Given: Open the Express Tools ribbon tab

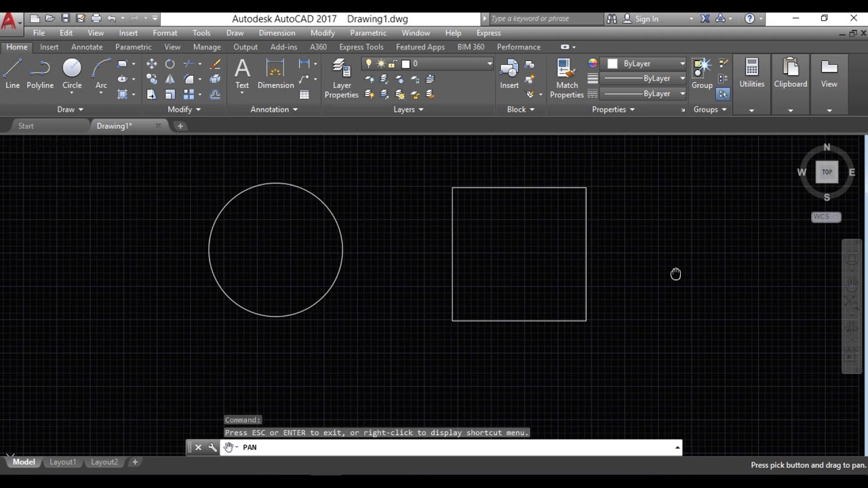Looking at the screenshot, I should (x=361, y=47).
